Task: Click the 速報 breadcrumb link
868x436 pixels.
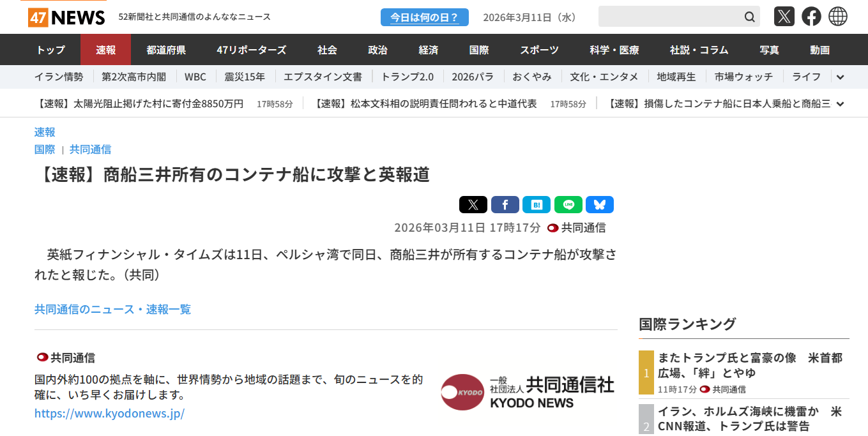Action: (x=45, y=132)
